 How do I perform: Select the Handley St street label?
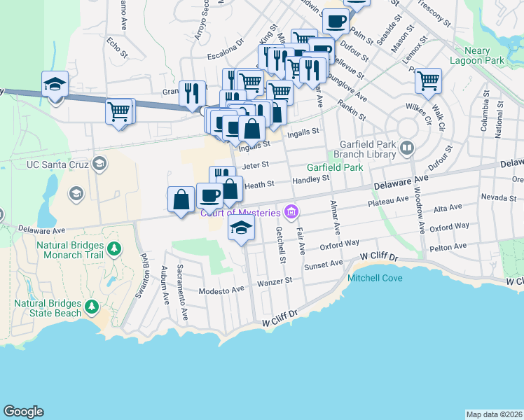click(311, 180)
